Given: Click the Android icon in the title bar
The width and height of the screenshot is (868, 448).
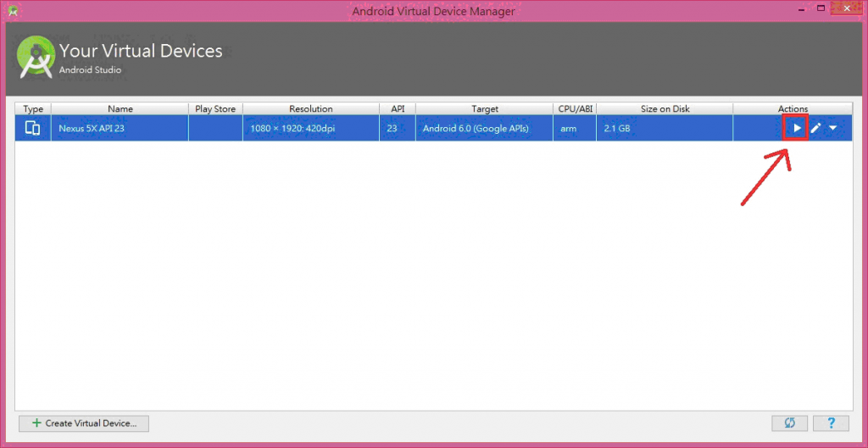Looking at the screenshot, I should click(13, 10).
